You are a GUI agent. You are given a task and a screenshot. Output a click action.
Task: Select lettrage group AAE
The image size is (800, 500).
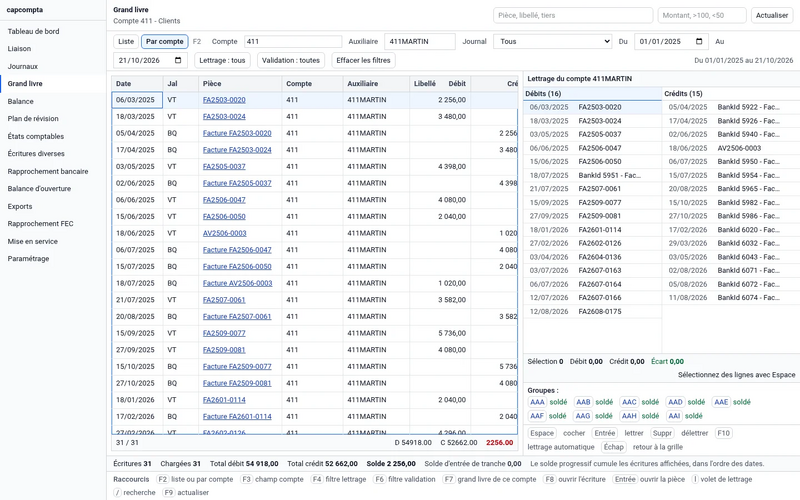coord(721,402)
